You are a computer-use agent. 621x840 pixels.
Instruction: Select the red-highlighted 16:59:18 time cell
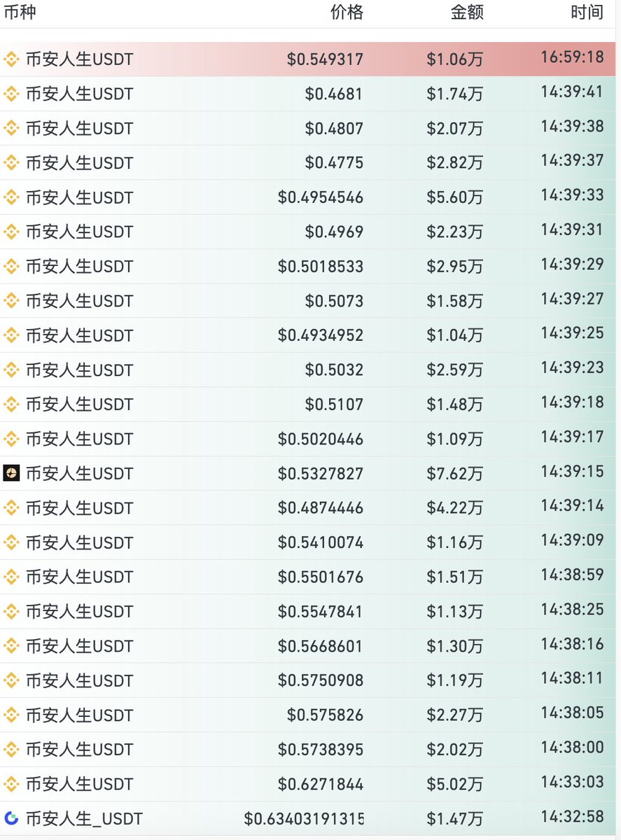tap(572, 57)
